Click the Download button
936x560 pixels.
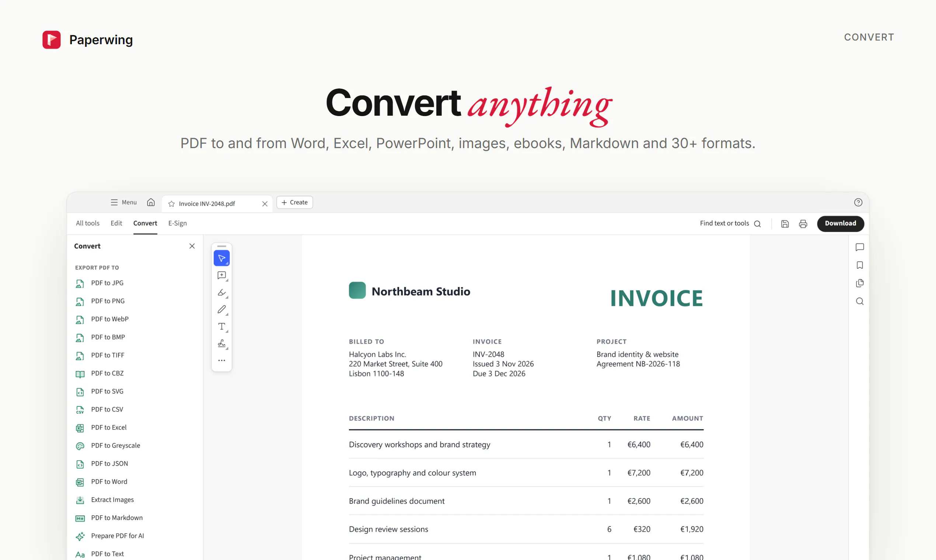840,223
